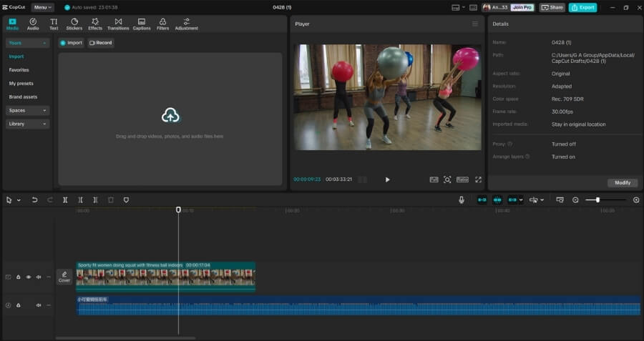Viewport: 644px width, 341px height.
Task: Click the timeline thumbnail display icon
Action: pos(560,200)
